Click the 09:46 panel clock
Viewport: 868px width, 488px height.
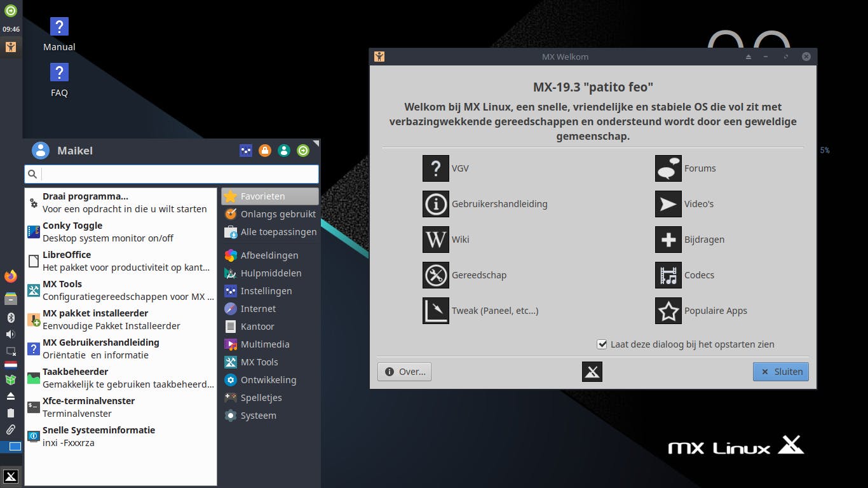(x=11, y=29)
